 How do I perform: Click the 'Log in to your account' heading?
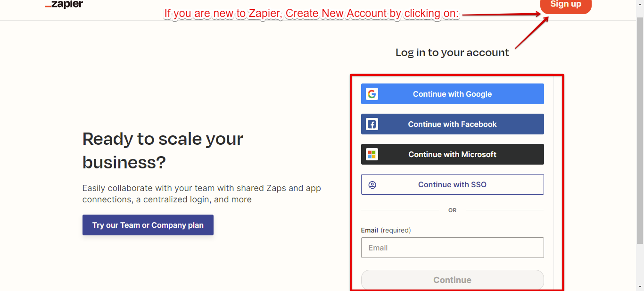[x=452, y=52]
